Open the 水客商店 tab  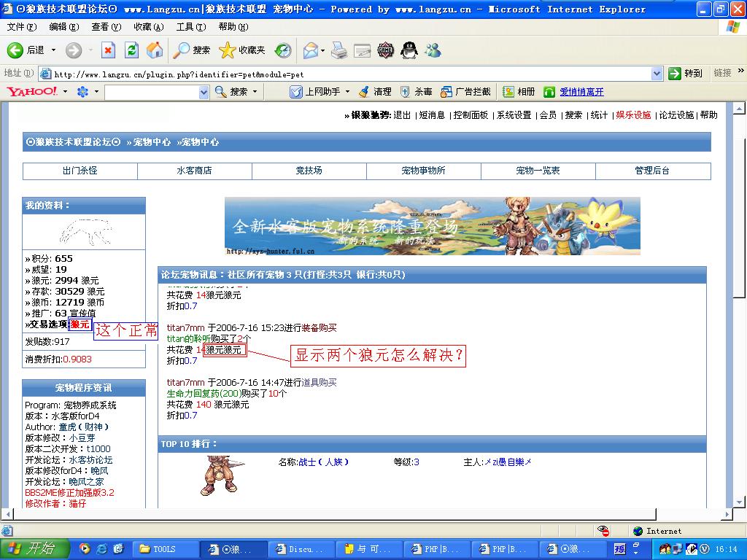coord(194,171)
